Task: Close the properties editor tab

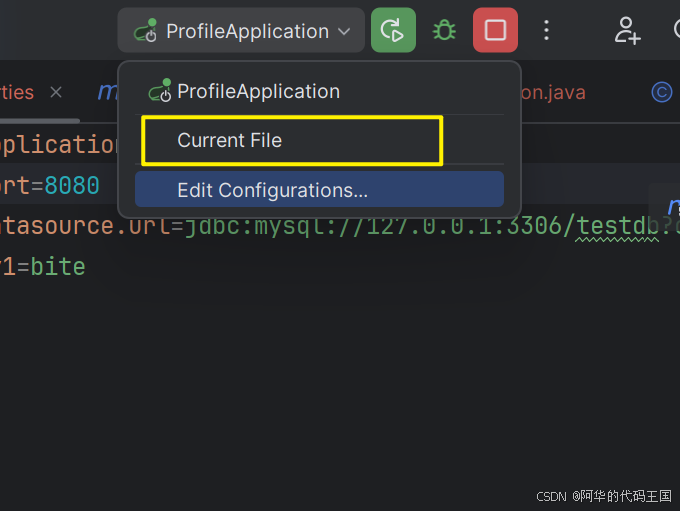Action: click(56, 92)
